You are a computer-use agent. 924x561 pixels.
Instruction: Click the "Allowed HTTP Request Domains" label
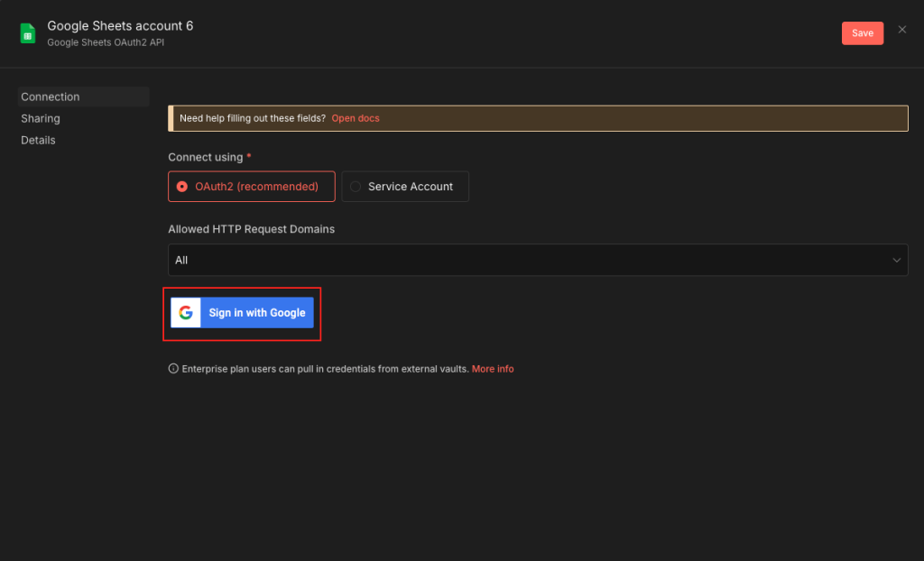[x=251, y=229]
